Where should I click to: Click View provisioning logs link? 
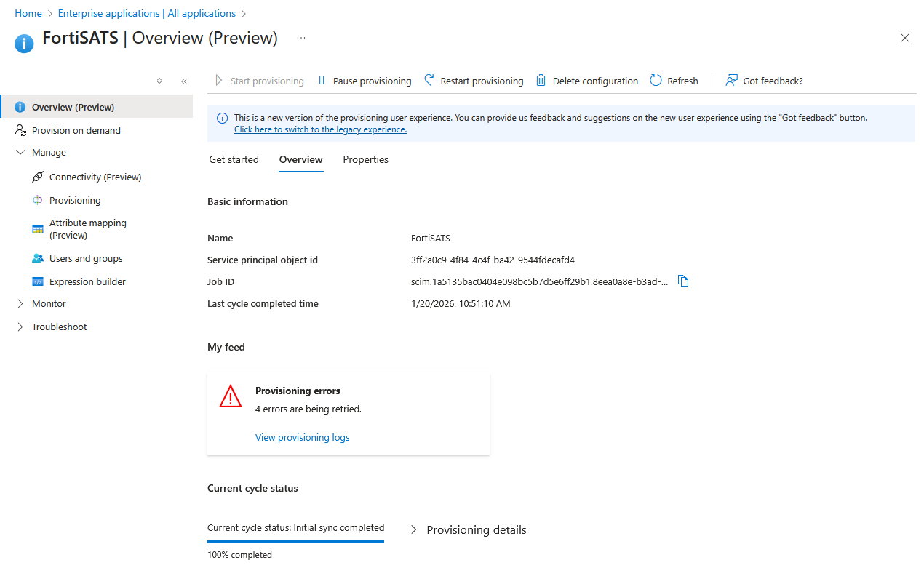(x=303, y=437)
